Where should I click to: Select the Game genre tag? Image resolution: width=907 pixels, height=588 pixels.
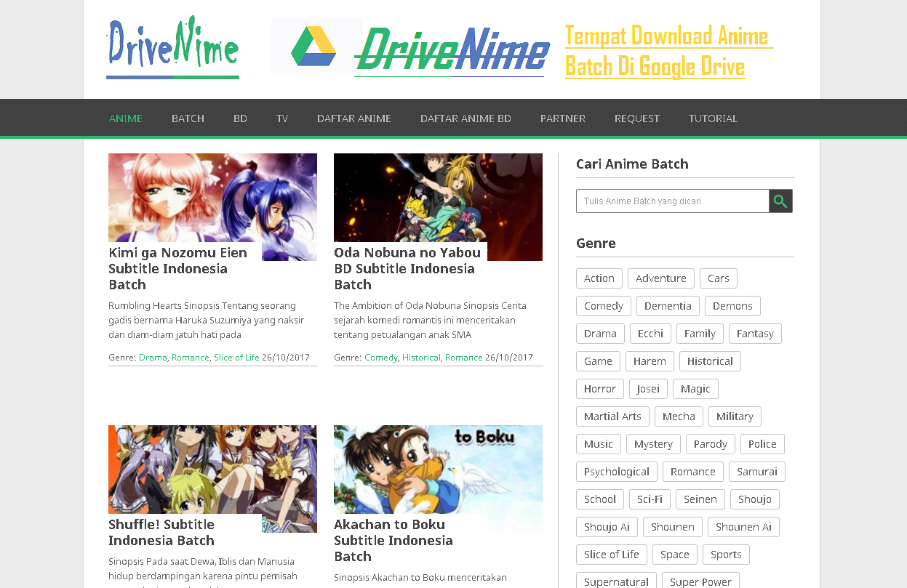pos(598,361)
